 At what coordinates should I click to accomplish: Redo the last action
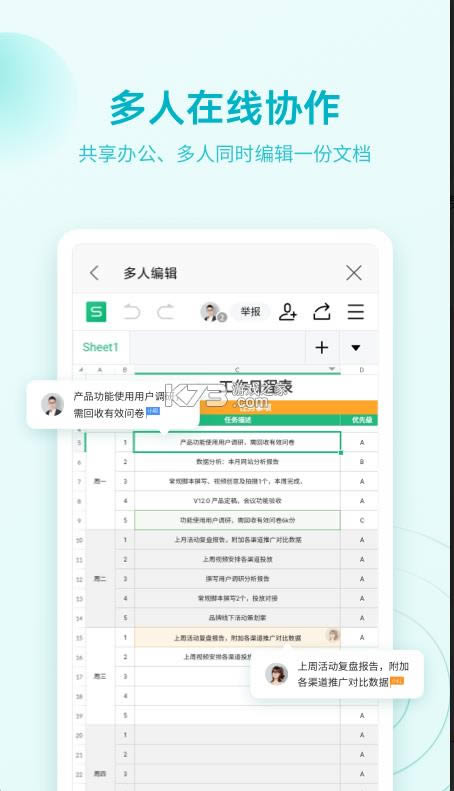(165, 312)
